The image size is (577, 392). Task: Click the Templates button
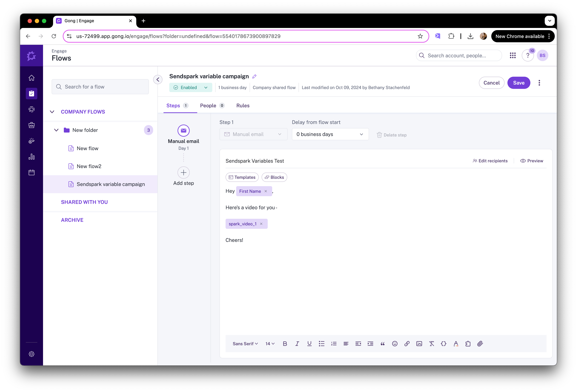(x=242, y=177)
